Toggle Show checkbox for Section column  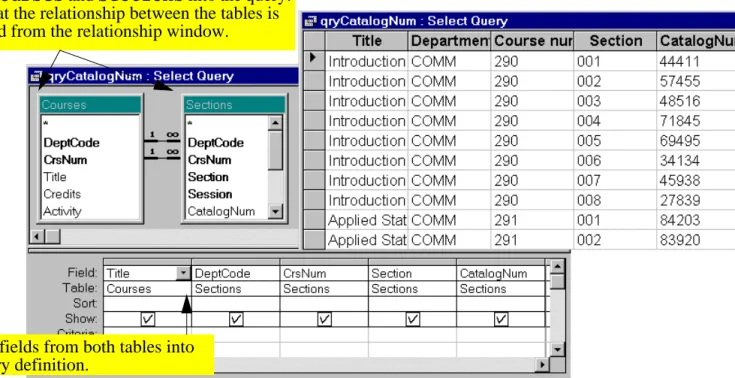click(412, 319)
